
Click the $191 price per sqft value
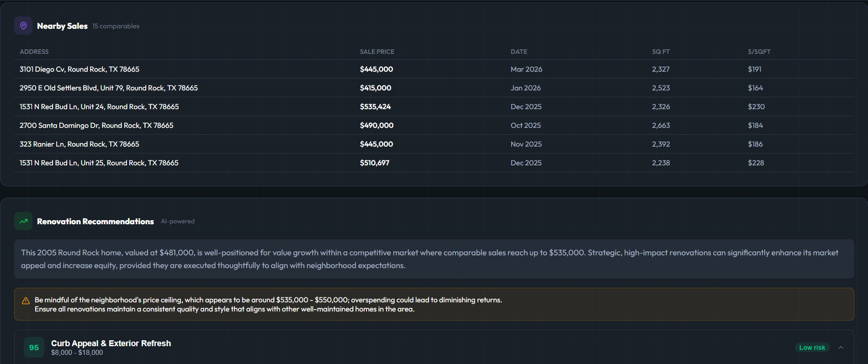(x=755, y=69)
